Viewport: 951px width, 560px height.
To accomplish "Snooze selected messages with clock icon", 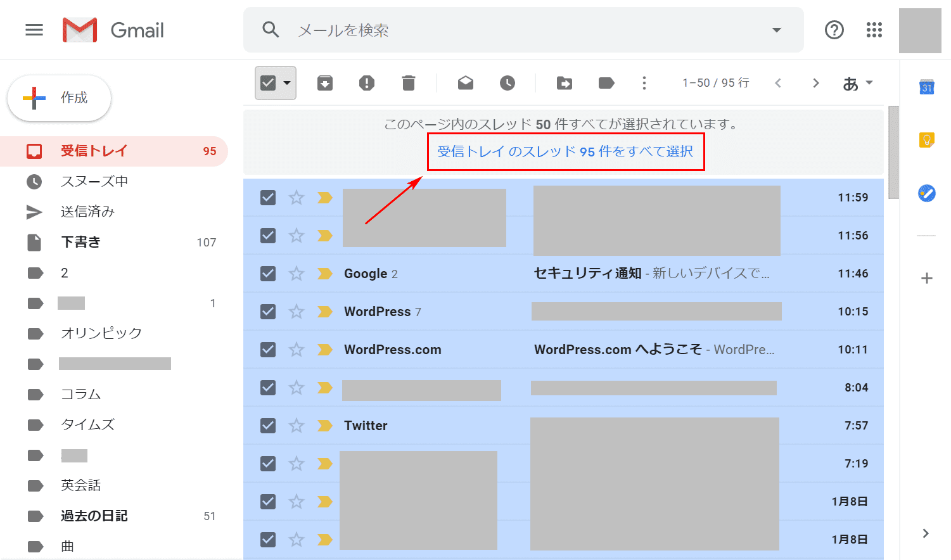I will [x=507, y=83].
